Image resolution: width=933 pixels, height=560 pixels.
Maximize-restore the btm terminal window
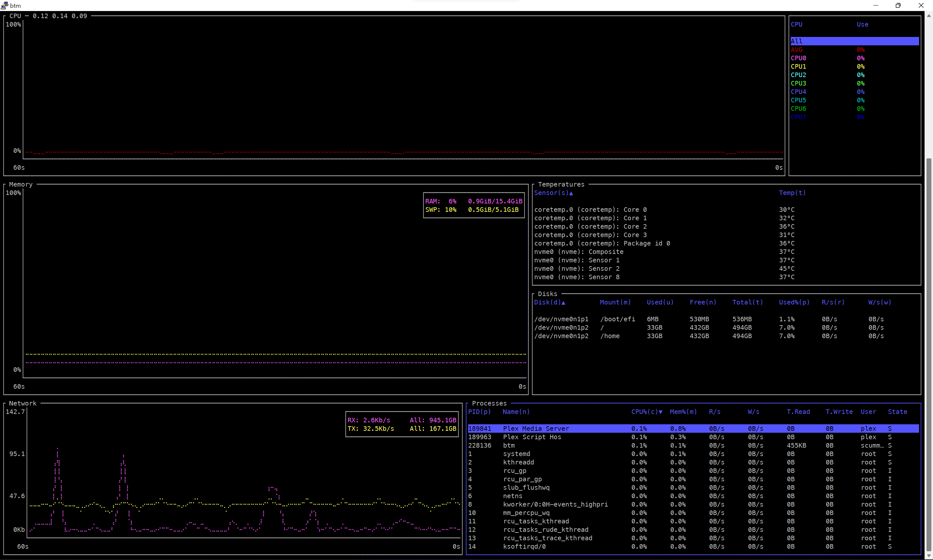(x=898, y=5)
